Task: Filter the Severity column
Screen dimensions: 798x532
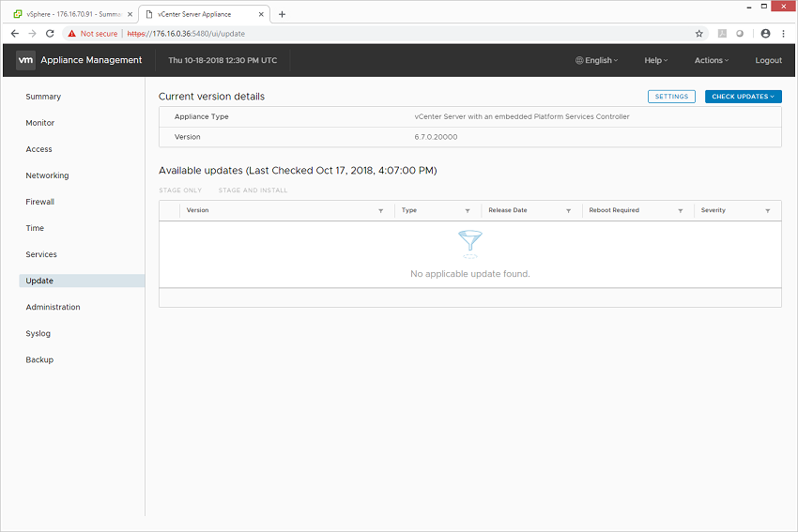Action: click(767, 210)
